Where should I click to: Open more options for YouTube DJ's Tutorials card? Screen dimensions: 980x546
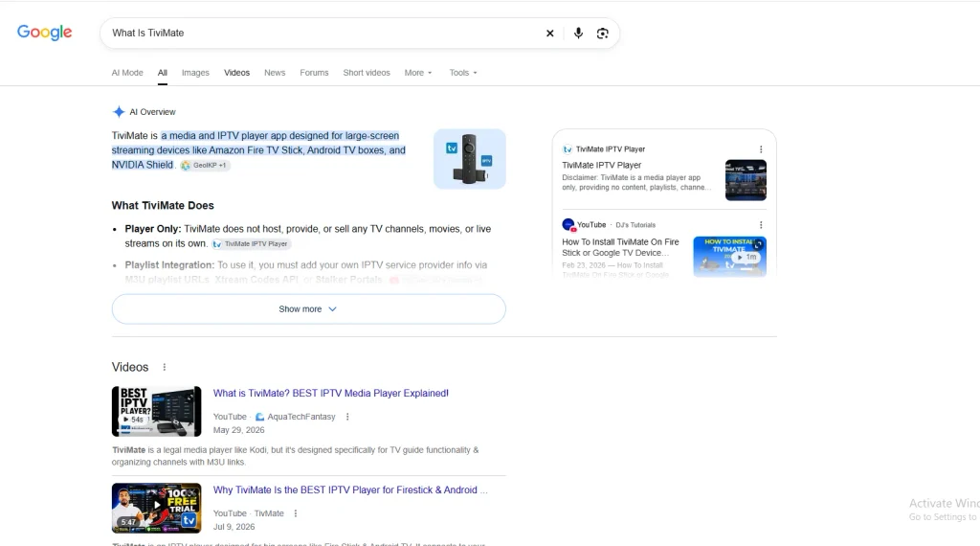tap(761, 225)
